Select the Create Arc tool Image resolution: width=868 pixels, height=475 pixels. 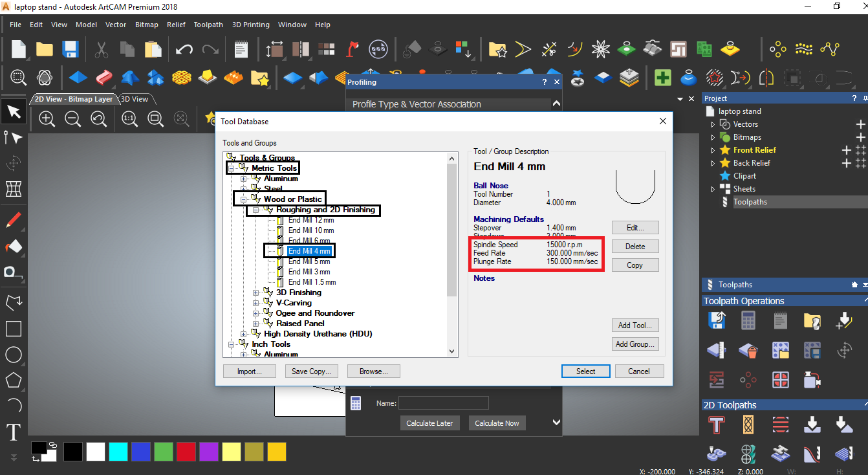click(x=14, y=406)
